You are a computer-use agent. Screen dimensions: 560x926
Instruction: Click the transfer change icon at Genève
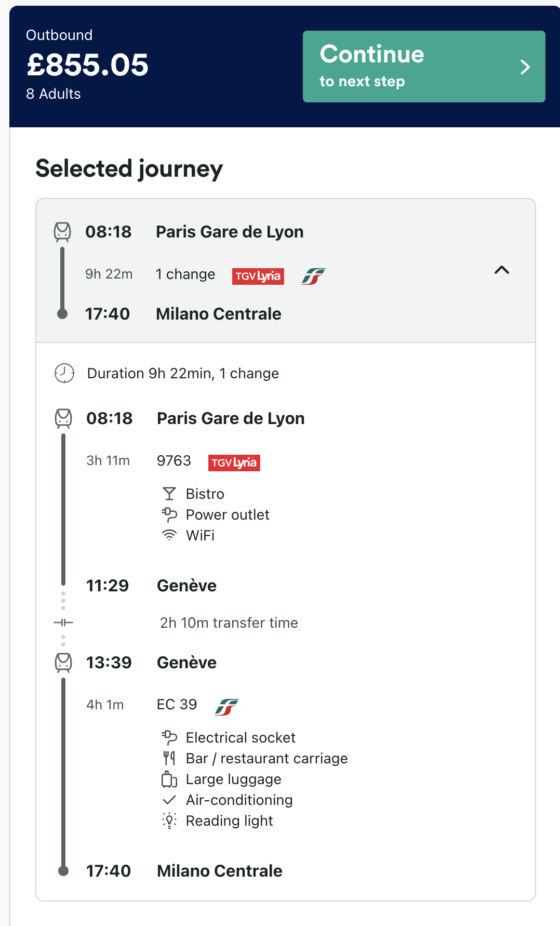click(63, 623)
